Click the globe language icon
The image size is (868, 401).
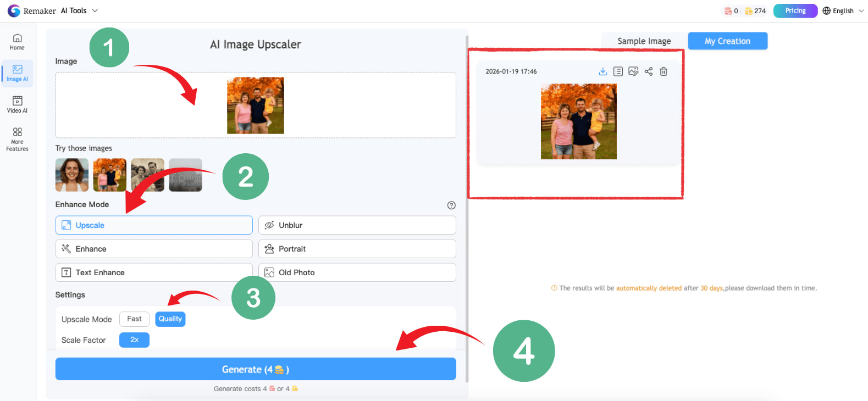(x=826, y=11)
